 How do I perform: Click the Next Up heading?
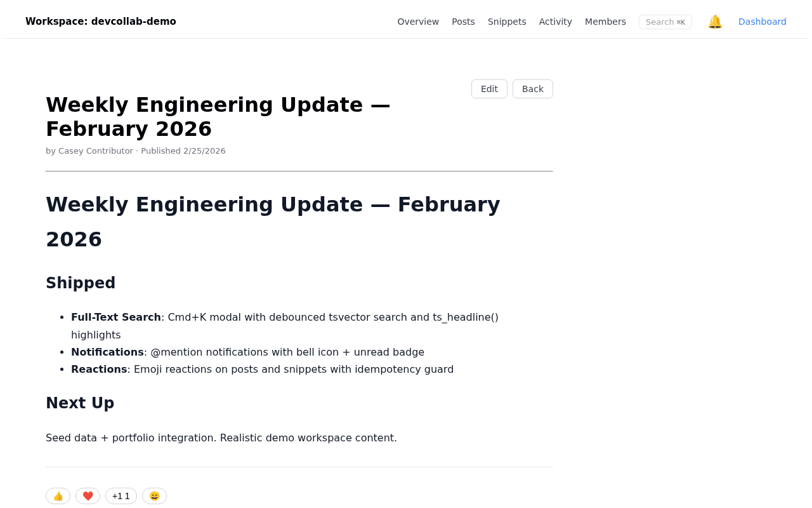tap(80, 403)
